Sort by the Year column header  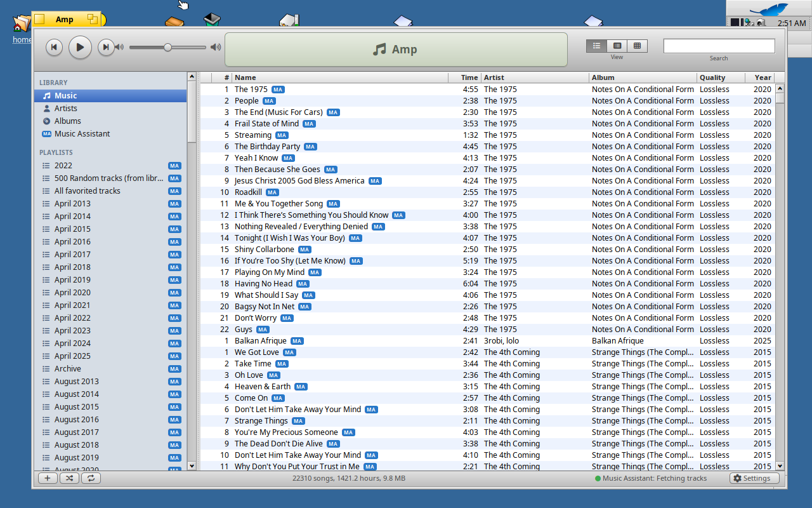tap(760, 77)
